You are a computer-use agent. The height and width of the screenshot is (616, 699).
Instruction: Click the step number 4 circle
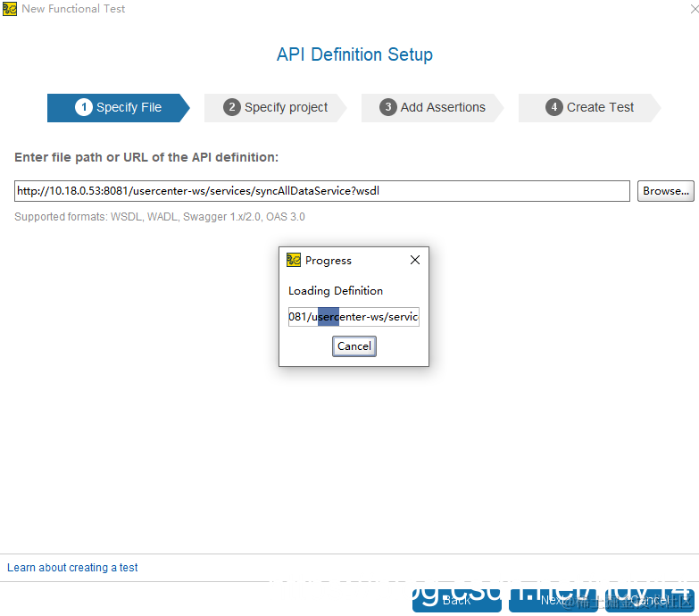(x=554, y=107)
